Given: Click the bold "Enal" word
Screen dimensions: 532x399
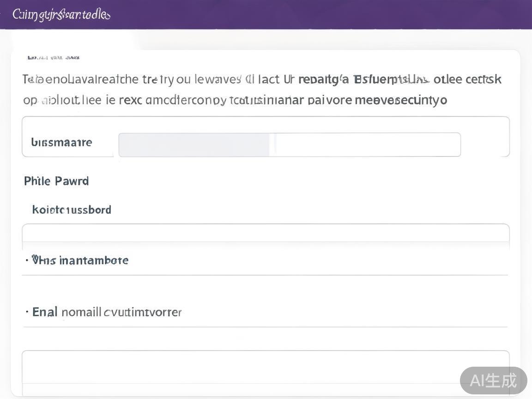Looking at the screenshot, I should coord(45,312).
